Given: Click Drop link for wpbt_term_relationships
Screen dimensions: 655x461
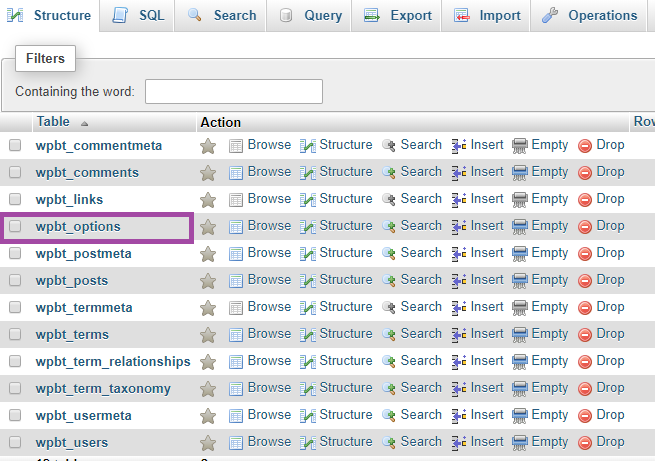Looking at the screenshot, I should (609, 361).
